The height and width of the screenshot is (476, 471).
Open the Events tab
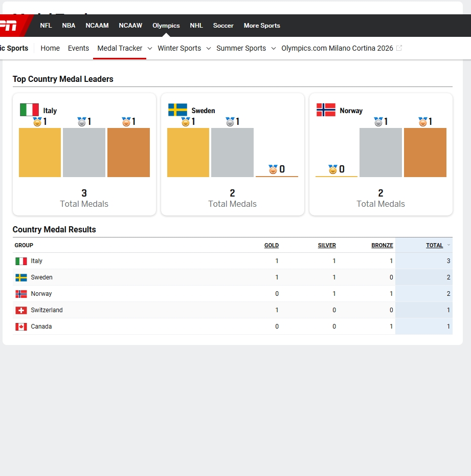pyautogui.click(x=78, y=48)
